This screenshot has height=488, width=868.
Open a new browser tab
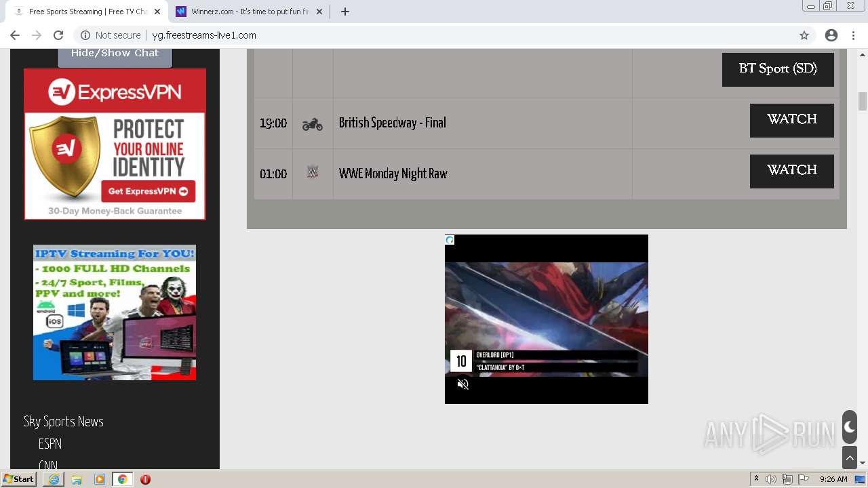(344, 12)
